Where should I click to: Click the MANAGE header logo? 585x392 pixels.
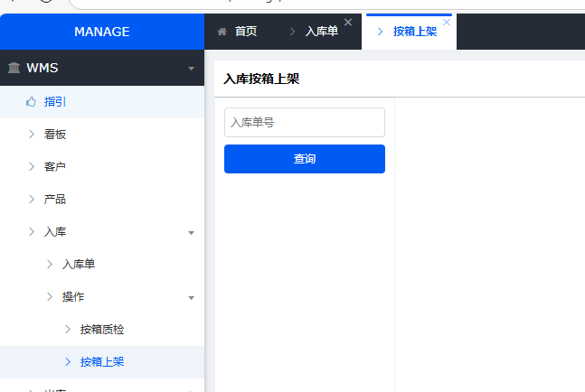pyautogui.click(x=102, y=32)
